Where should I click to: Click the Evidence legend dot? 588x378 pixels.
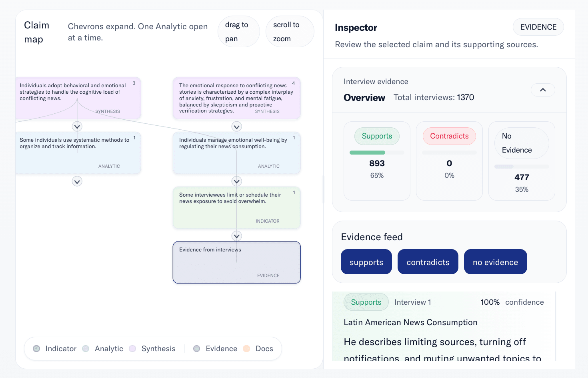(x=196, y=349)
